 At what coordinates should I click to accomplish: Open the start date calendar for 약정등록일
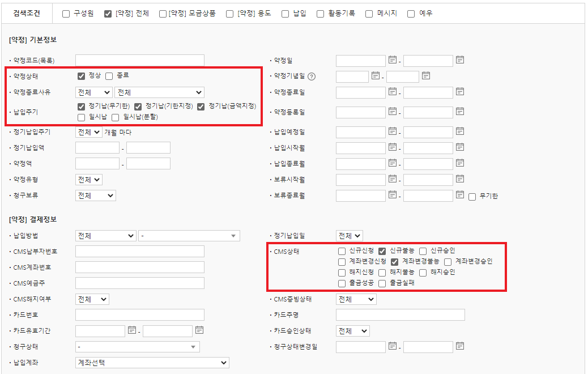coord(393,112)
